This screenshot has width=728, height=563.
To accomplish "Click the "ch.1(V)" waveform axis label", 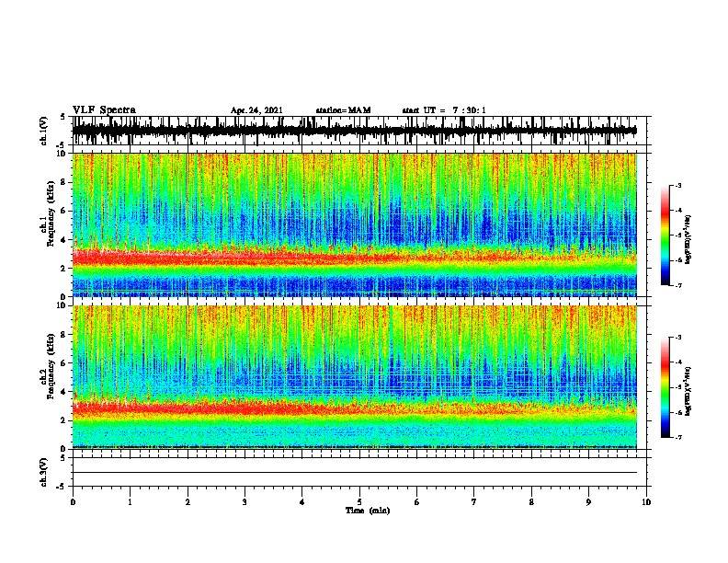I will pos(43,131).
